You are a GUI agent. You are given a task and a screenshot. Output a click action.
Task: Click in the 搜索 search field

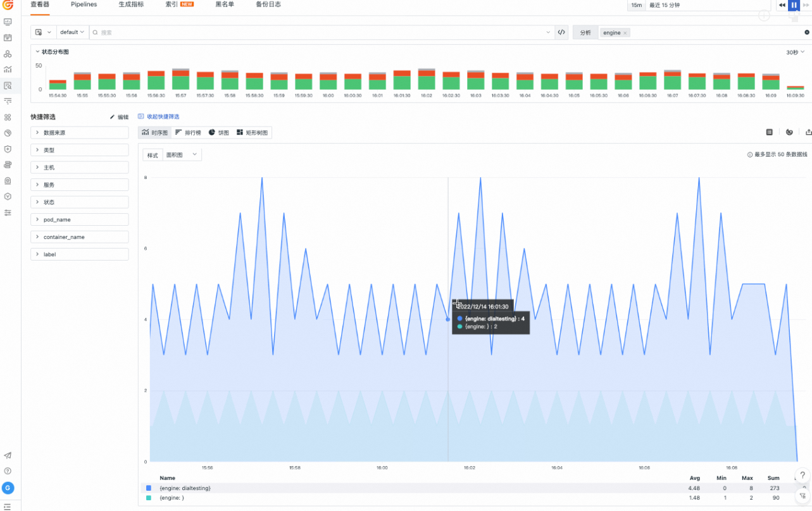[320, 32]
